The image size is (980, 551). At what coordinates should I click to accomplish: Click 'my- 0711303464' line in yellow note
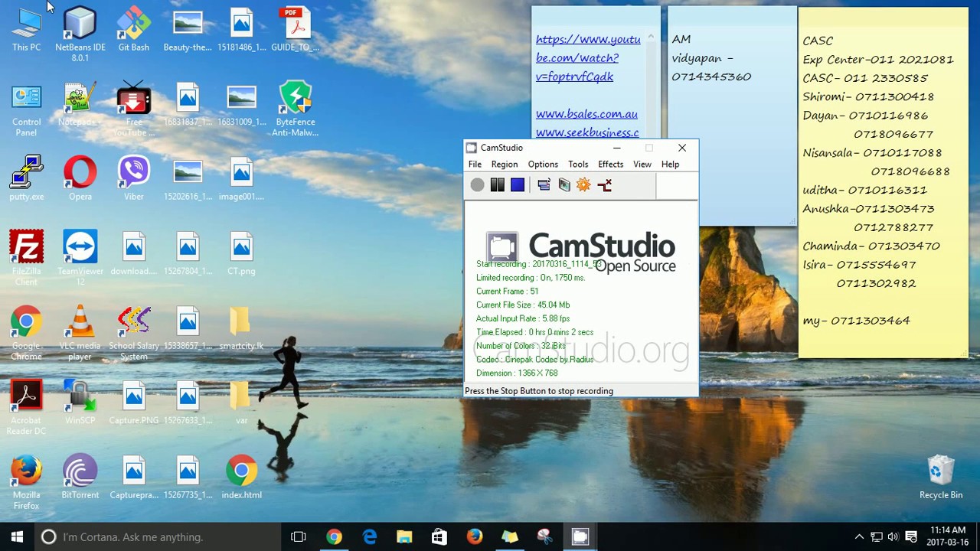[x=856, y=321]
